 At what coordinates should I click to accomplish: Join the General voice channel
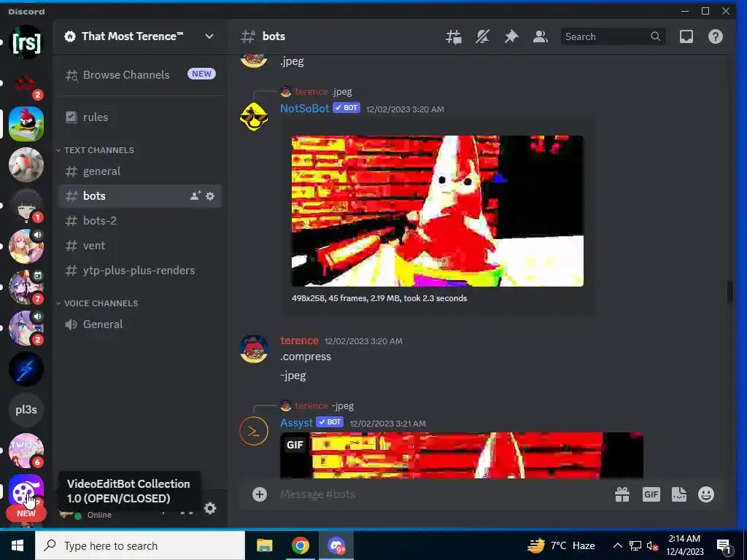(x=140, y=324)
